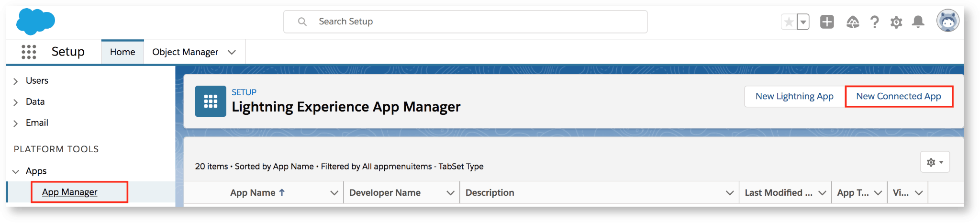Screen dimensions: 980x223
Task: Click the Email item in the sidebar
Action: (37, 123)
